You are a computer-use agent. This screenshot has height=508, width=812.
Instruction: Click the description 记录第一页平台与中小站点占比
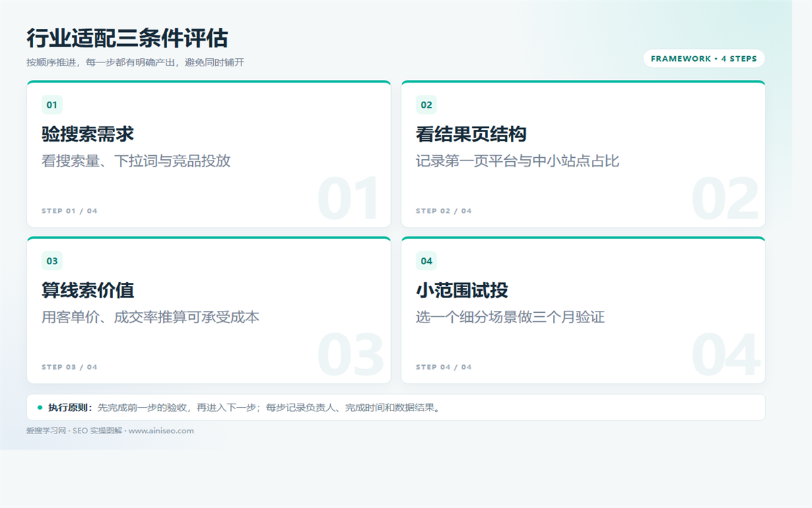coord(518,161)
